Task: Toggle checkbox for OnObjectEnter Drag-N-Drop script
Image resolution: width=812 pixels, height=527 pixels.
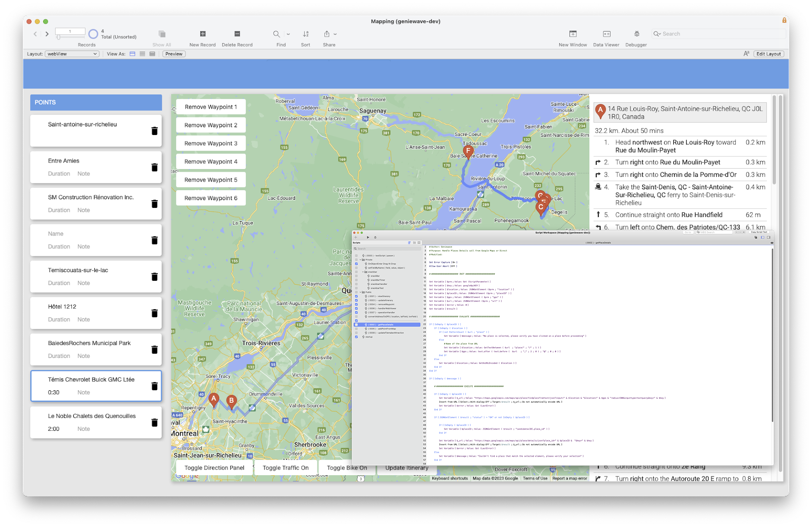Action: pos(356,263)
